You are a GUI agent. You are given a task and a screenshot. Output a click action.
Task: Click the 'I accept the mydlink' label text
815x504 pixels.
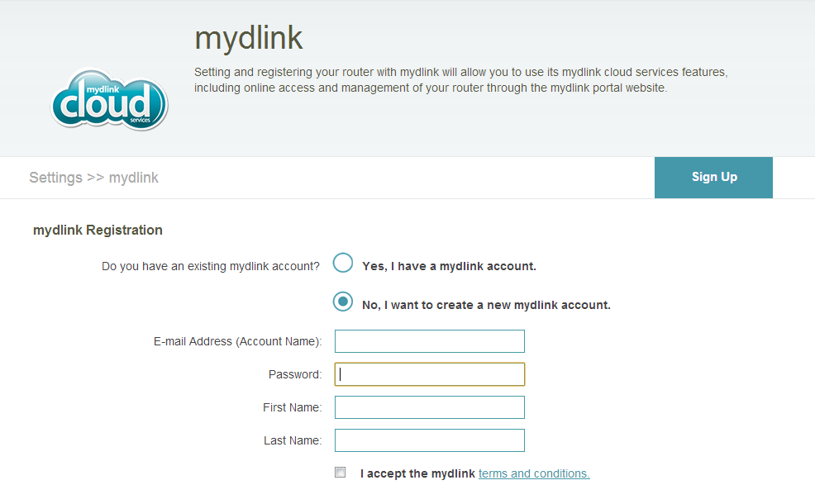pos(417,473)
